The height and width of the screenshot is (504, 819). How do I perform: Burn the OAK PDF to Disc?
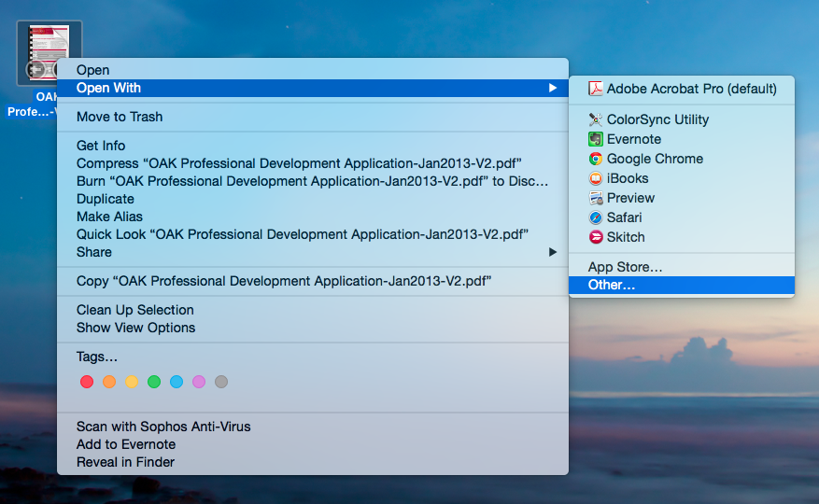point(313,181)
